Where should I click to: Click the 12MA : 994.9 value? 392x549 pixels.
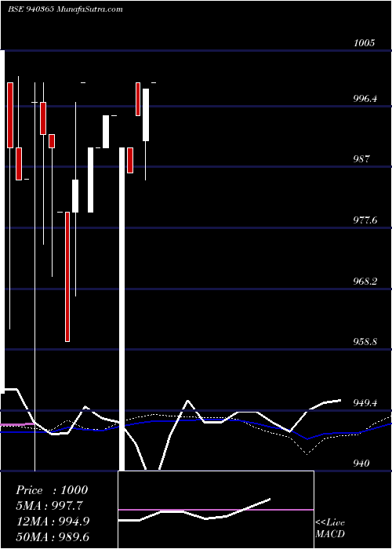53,522
